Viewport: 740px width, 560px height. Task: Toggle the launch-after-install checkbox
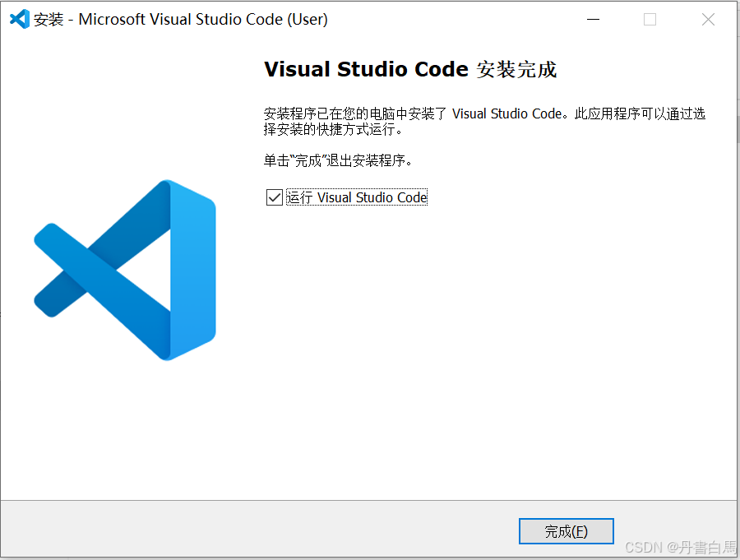pyautogui.click(x=274, y=197)
